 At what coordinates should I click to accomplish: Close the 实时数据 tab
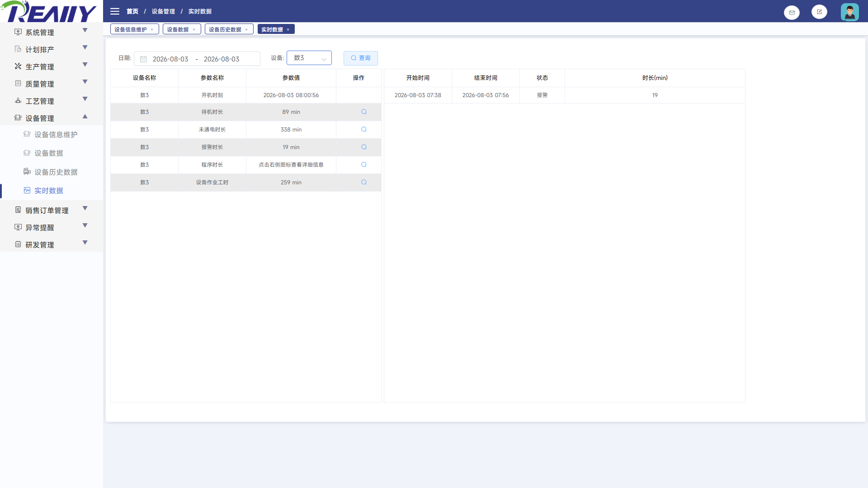point(288,29)
